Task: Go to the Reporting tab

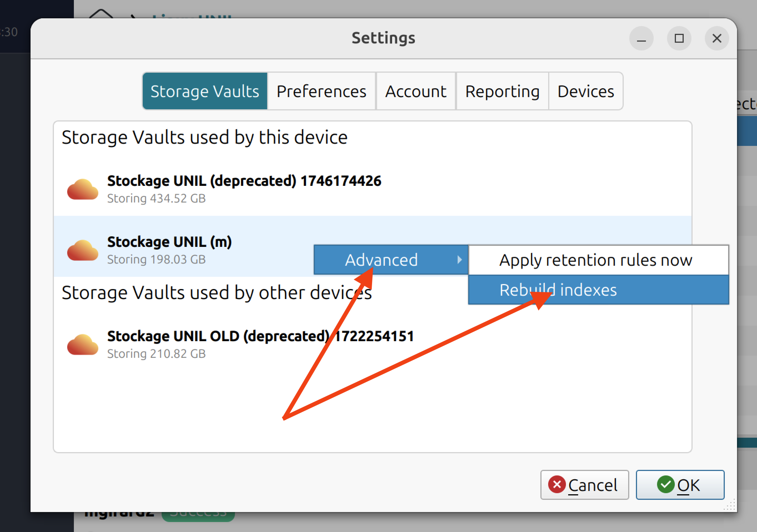Action: click(x=502, y=91)
